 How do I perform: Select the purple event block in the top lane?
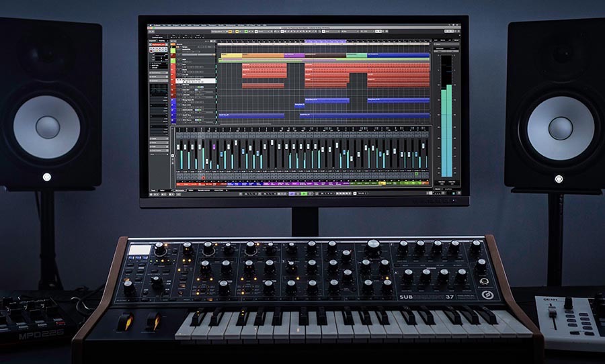(x=294, y=55)
